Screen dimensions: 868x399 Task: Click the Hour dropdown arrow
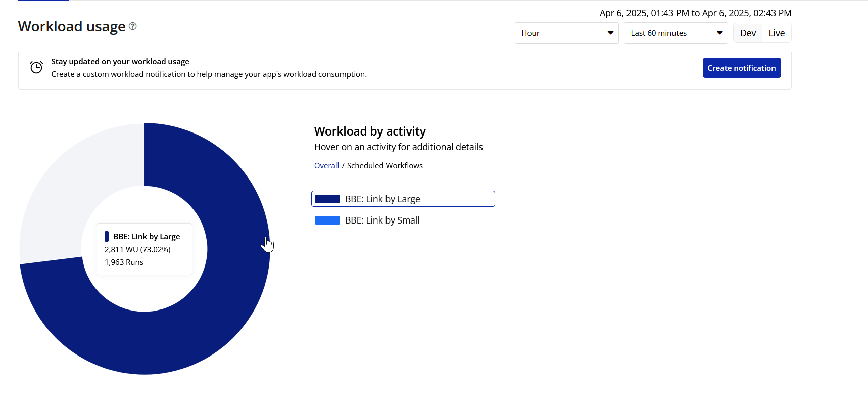tap(610, 33)
